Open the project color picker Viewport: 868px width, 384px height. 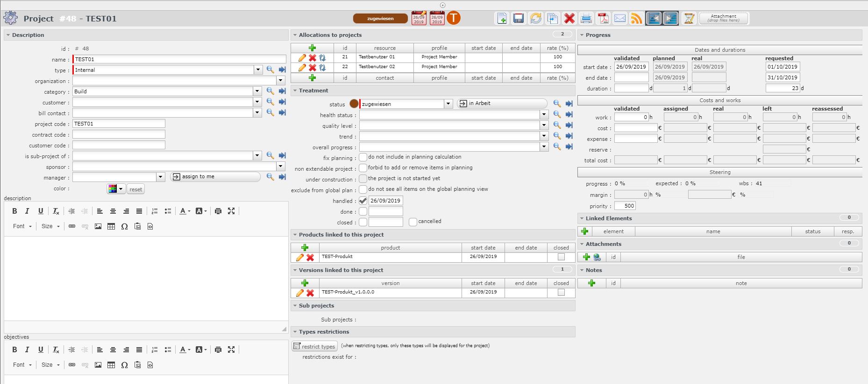(115, 189)
